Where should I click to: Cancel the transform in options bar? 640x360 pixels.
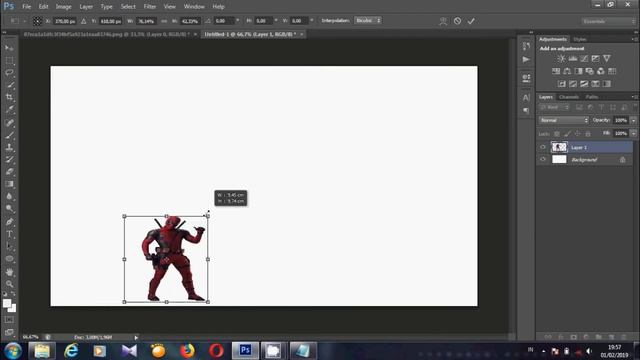click(457, 21)
